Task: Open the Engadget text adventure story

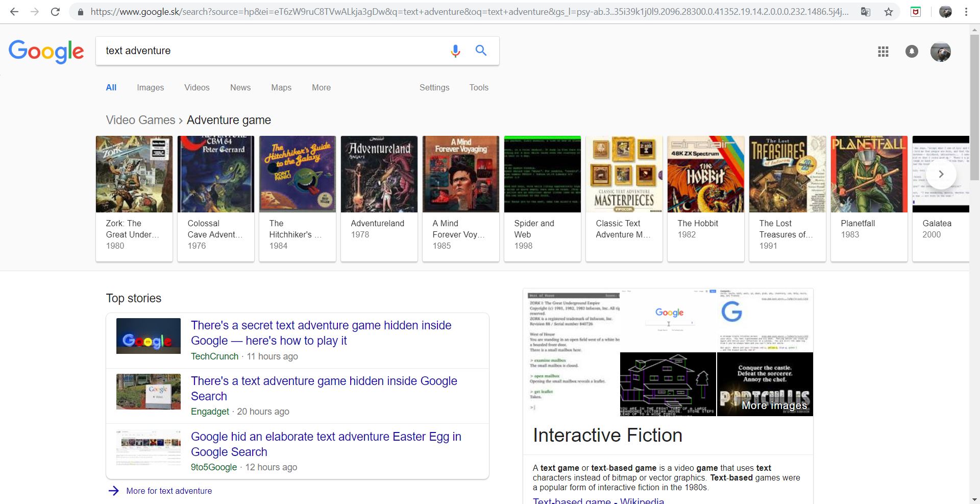Action: coord(324,389)
